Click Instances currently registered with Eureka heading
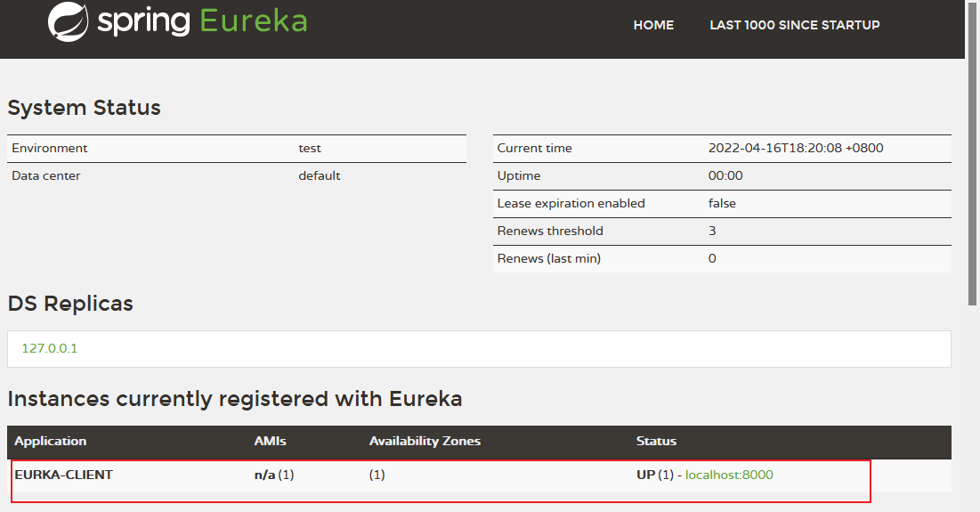Screen dimensions: 980x512 [234, 398]
